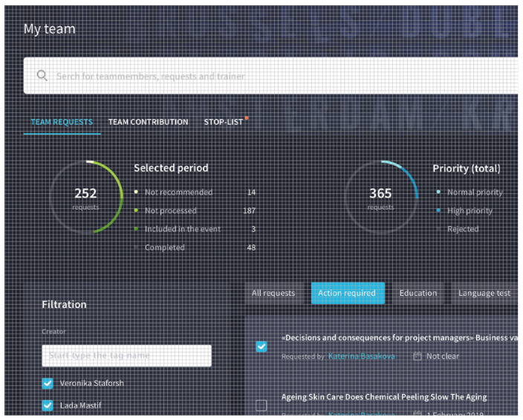Switch to the Team Requests tab

(62, 122)
